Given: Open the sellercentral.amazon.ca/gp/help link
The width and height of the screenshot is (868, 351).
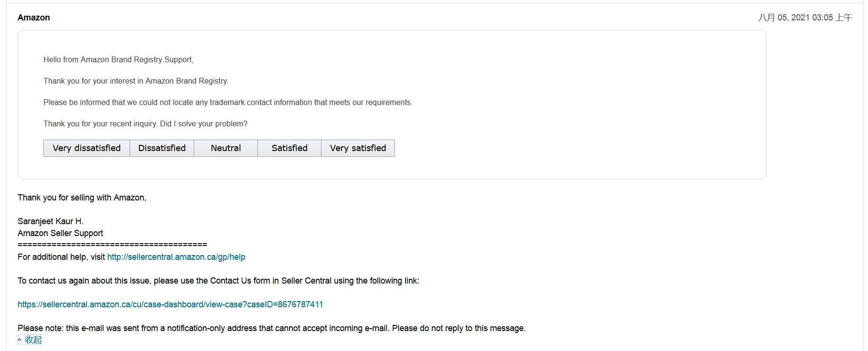Looking at the screenshot, I should 176,257.
